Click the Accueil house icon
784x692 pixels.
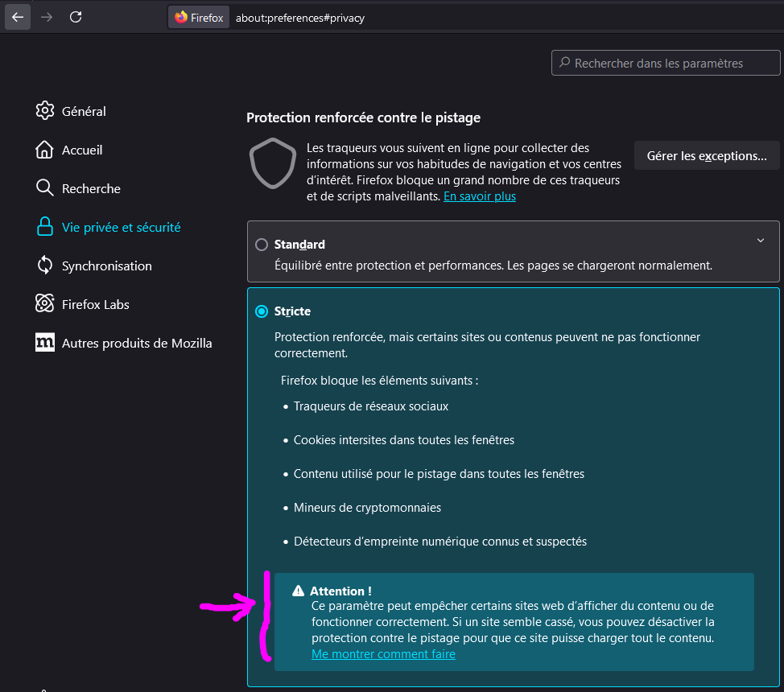click(x=45, y=150)
